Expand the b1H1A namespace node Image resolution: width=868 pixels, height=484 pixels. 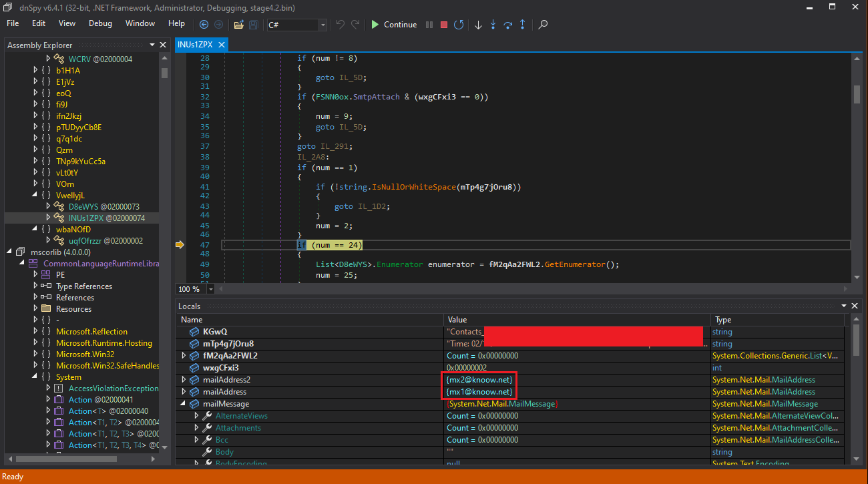point(36,70)
